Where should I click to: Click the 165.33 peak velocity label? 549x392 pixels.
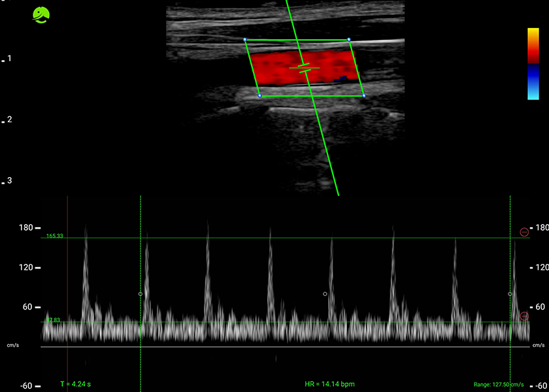[54, 235]
